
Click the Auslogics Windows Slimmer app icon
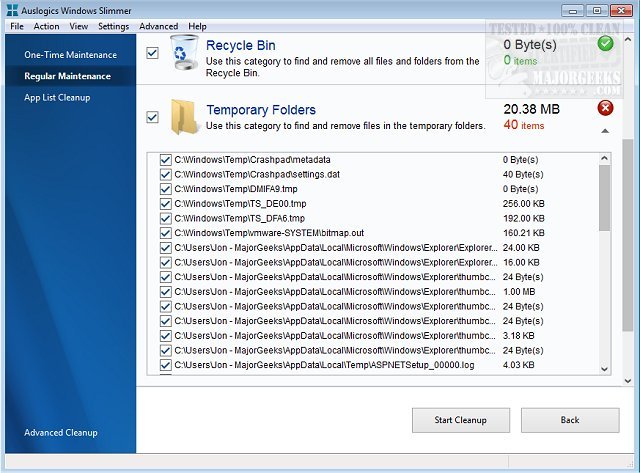(12, 10)
